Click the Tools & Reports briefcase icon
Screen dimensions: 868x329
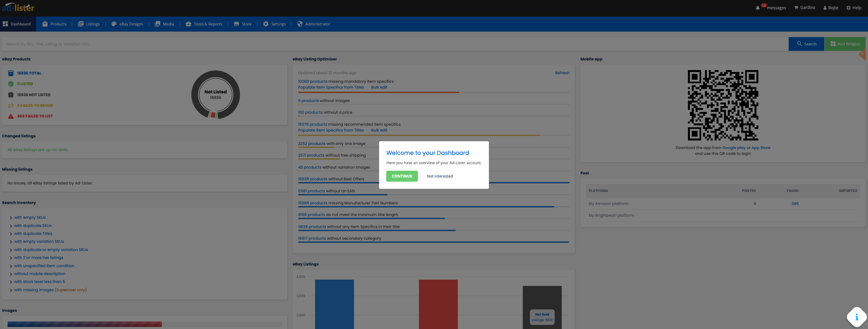point(188,24)
